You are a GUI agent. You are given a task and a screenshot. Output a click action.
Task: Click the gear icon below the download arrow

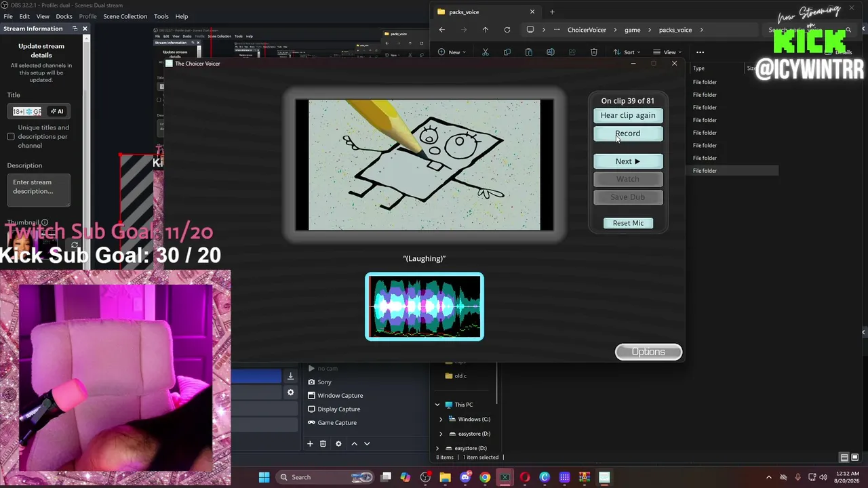(290, 392)
